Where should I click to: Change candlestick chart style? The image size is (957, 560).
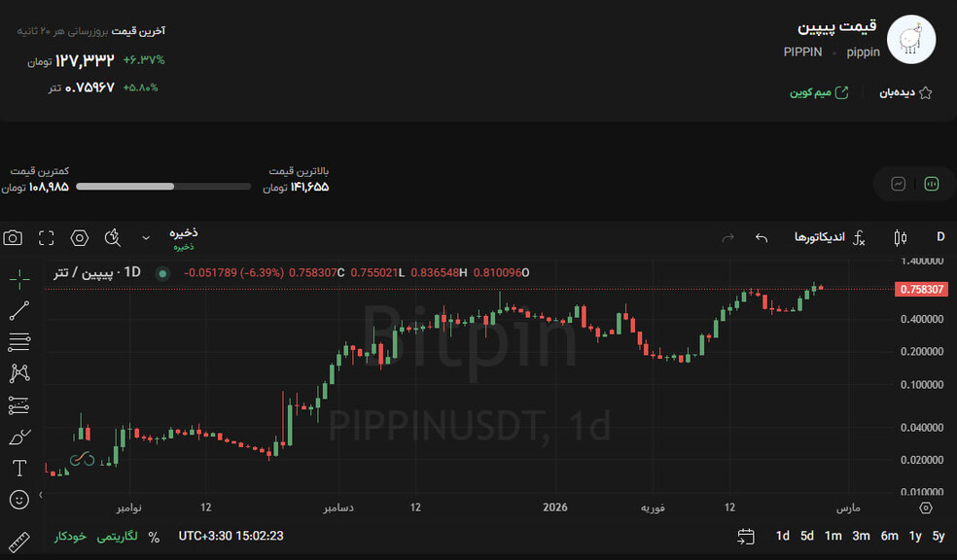point(901,238)
